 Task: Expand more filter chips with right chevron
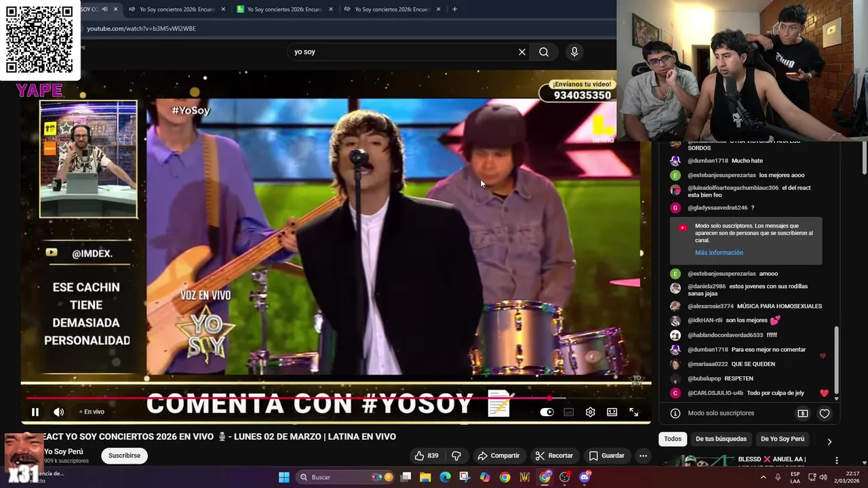pos(829,442)
